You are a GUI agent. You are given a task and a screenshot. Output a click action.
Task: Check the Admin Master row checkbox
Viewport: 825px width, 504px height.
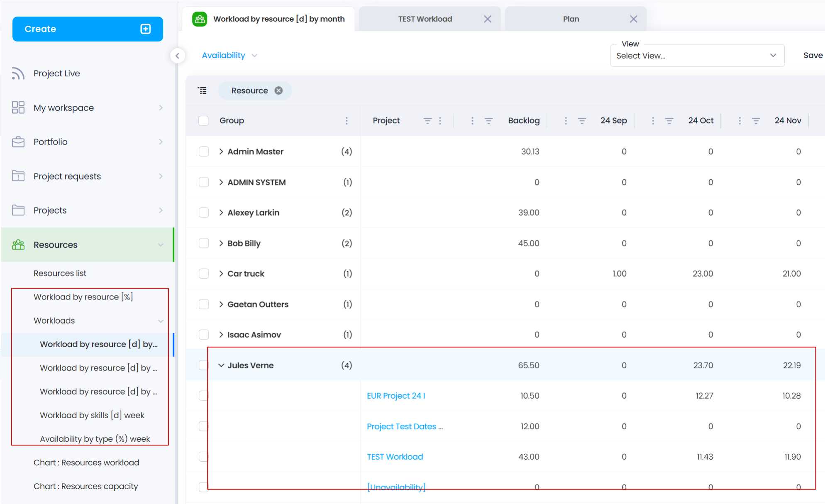[203, 151]
